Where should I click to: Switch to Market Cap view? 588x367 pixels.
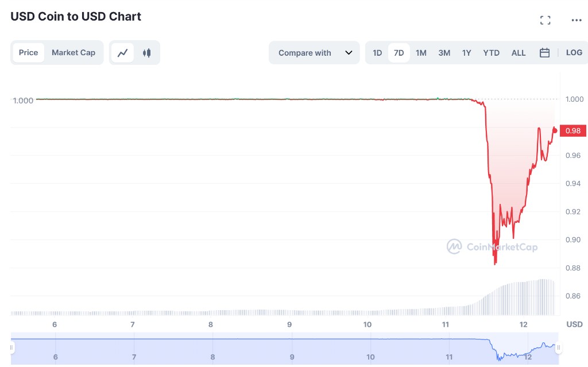click(x=73, y=53)
